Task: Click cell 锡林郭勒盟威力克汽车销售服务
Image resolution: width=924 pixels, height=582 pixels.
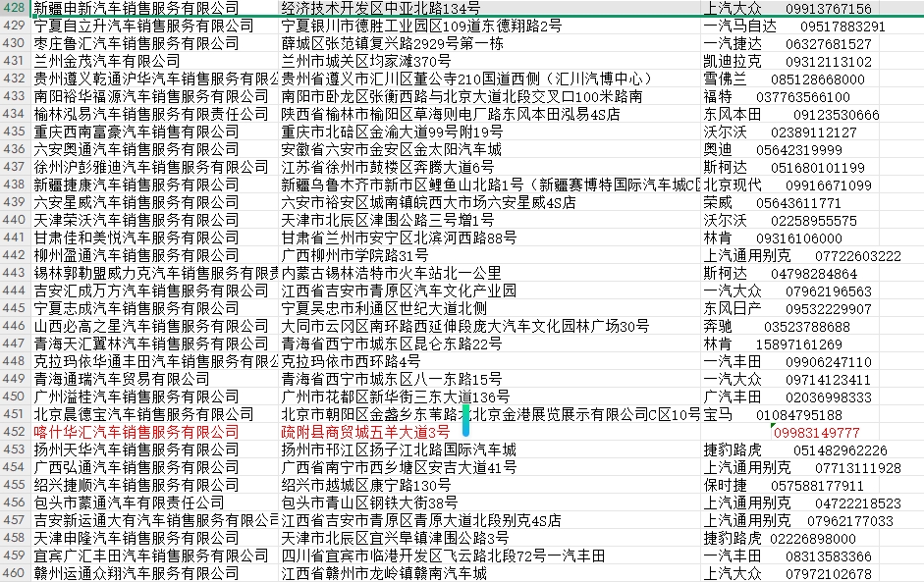Action: [155, 273]
